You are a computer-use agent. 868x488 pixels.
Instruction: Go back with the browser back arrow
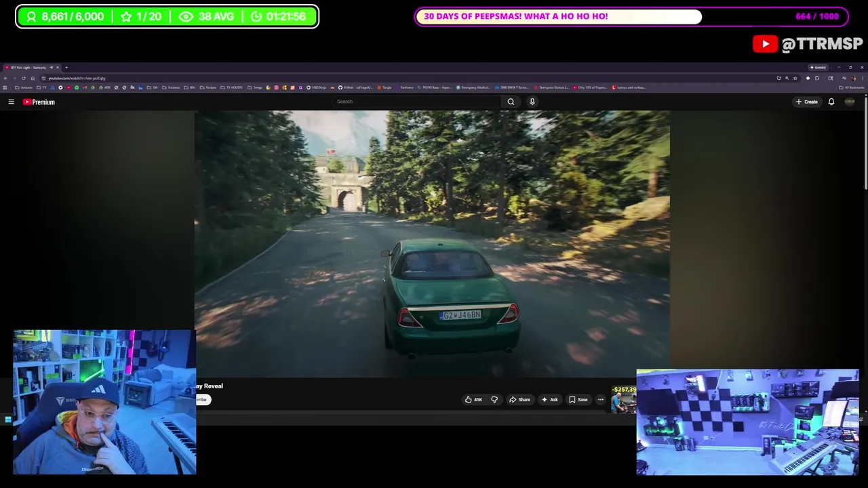click(5, 78)
